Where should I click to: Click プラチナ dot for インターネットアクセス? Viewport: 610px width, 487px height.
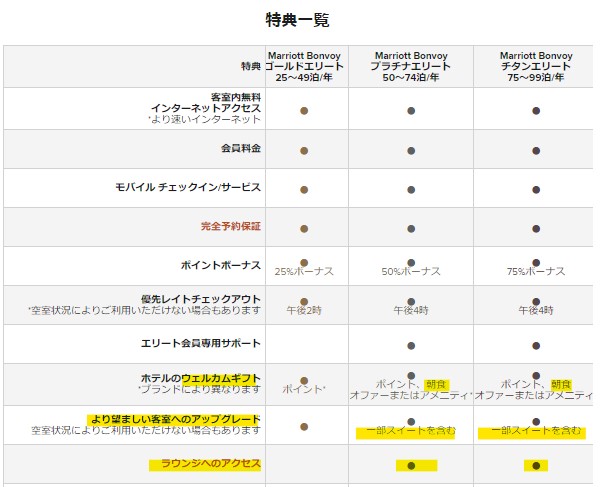pyautogui.click(x=411, y=111)
